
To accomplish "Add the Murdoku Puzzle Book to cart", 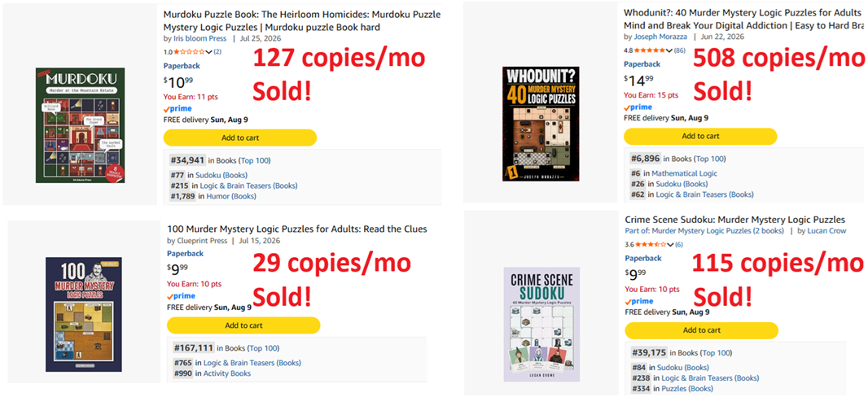I will pyautogui.click(x=240, y=137).
